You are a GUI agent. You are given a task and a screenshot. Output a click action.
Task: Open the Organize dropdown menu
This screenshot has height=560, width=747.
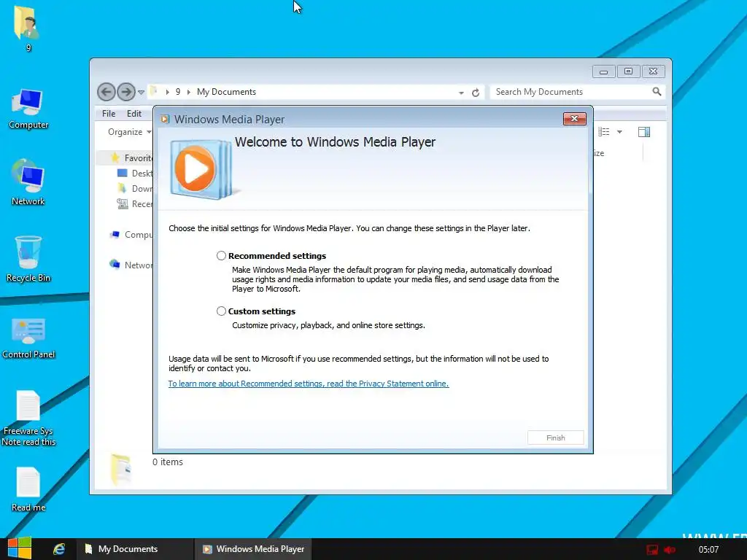coord(129,132)
